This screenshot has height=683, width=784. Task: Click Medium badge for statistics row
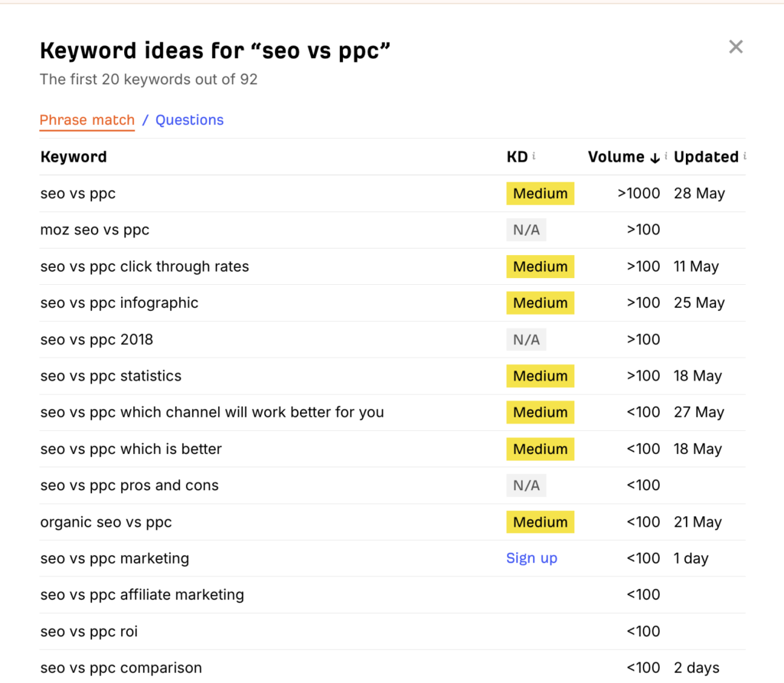540,376
